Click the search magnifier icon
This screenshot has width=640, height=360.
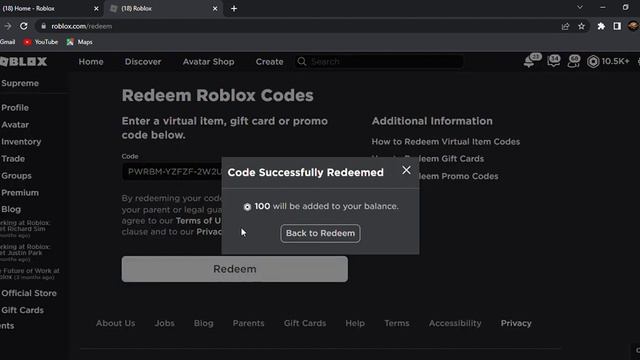pyautogui.click(x=302, y=62)
